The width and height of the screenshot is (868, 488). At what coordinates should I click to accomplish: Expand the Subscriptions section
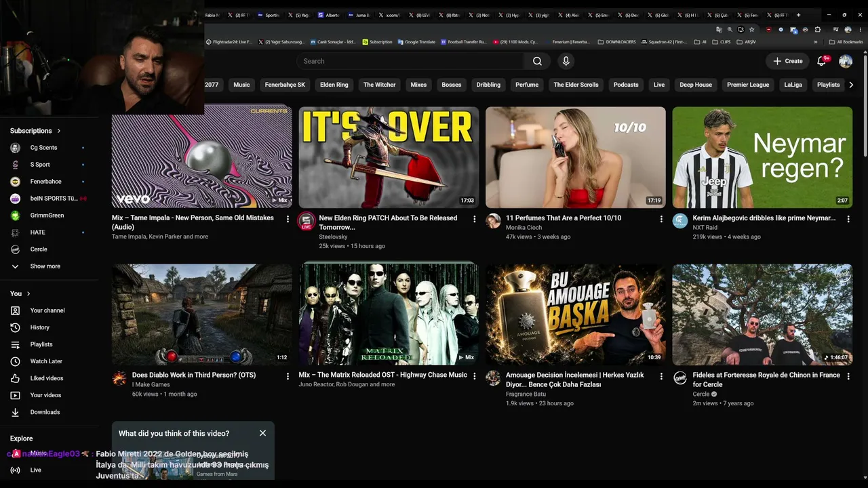click(36, 131)
